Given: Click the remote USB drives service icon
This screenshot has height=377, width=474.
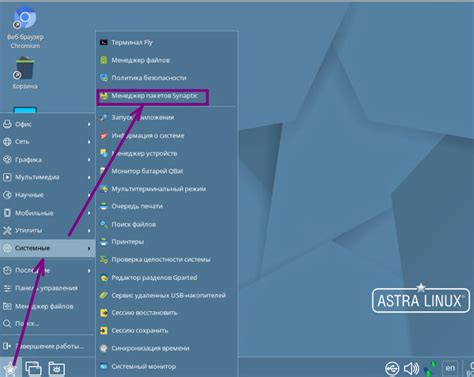Looking at the screenshot, I should (x=104, y=295).
